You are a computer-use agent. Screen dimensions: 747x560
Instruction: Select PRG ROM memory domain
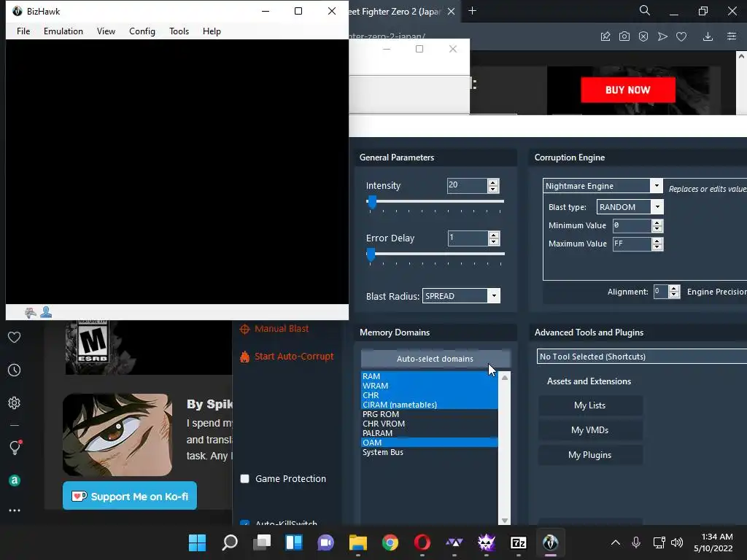tap(429, 414)
